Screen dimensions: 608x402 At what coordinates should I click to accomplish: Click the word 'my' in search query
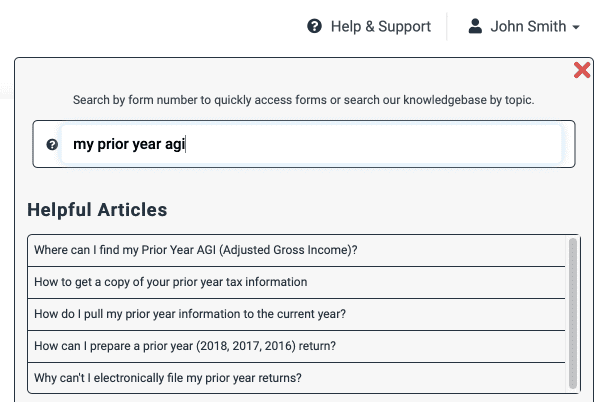click(83, 145)
